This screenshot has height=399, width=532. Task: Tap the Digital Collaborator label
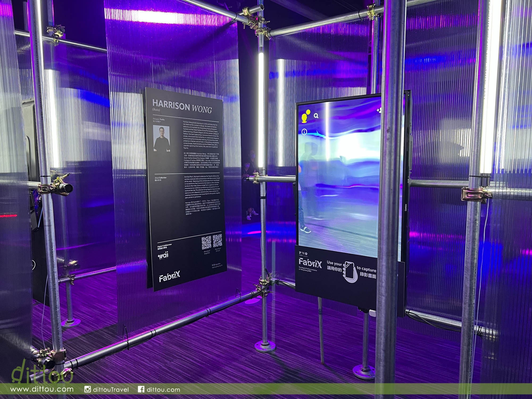coord(165,246)
